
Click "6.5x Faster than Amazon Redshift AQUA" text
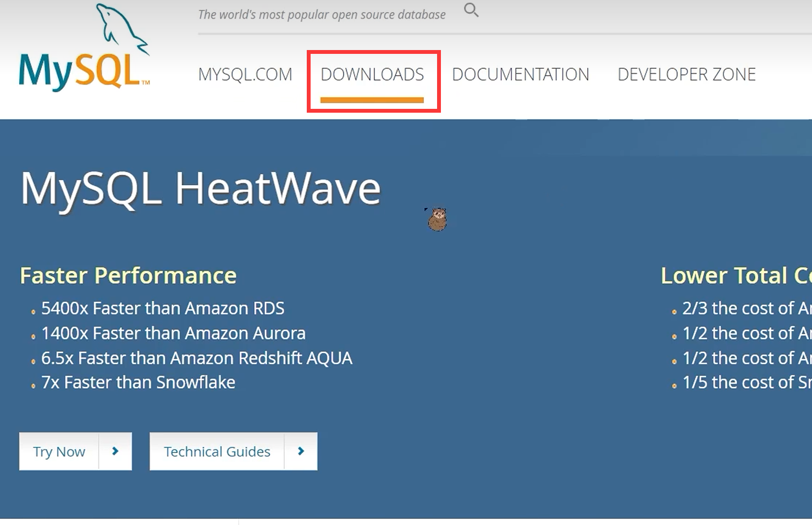[x=197, y=358]
